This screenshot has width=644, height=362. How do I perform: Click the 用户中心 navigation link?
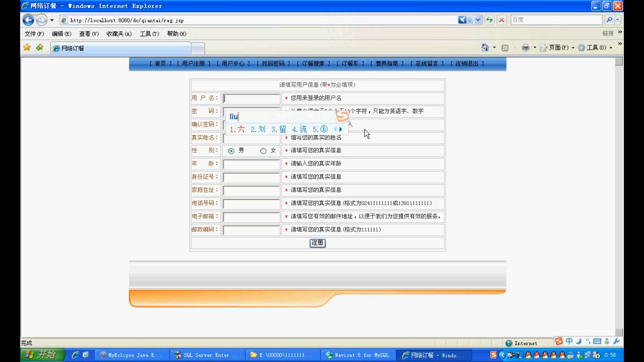233,64
